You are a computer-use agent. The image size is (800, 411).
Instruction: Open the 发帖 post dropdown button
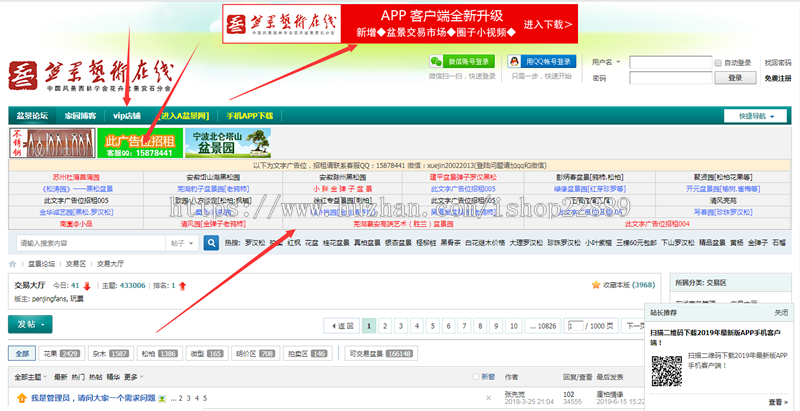click(30, 324)
